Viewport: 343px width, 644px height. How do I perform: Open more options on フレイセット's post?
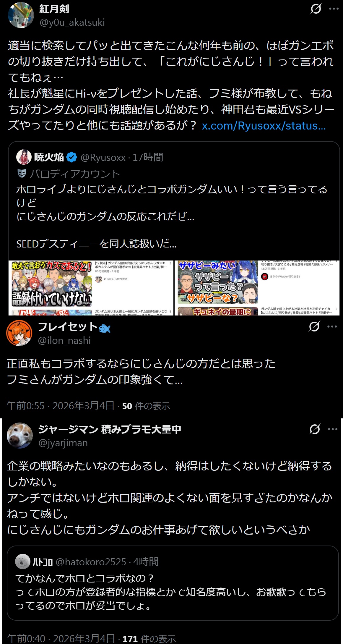pyautogui.click(x=332, y=327)
